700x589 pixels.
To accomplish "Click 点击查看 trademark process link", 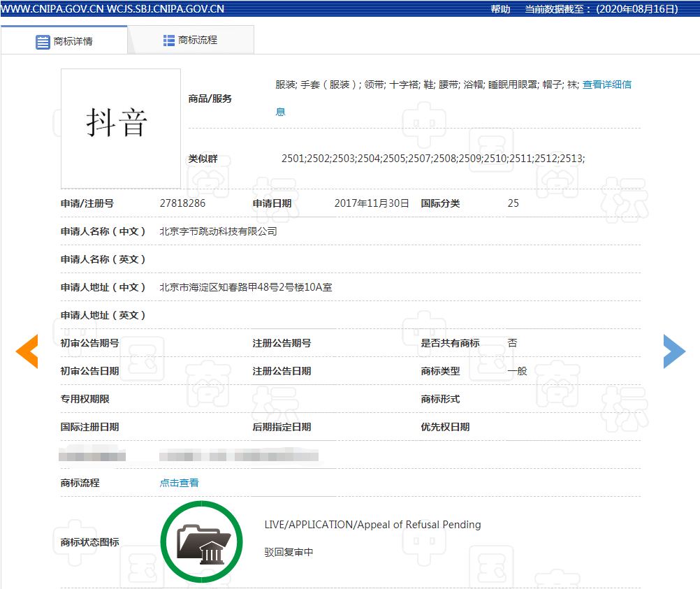I will pos(180,483).
